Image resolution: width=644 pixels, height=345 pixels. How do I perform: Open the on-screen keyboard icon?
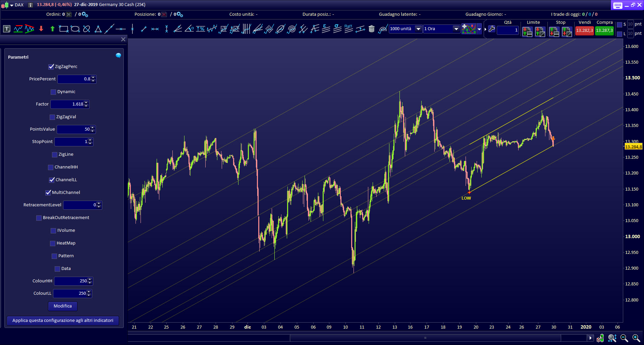(618, 5)
